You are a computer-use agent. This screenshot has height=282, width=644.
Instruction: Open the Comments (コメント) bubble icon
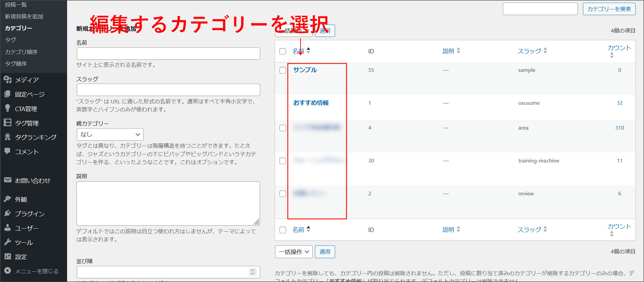(x=7, y=151)
